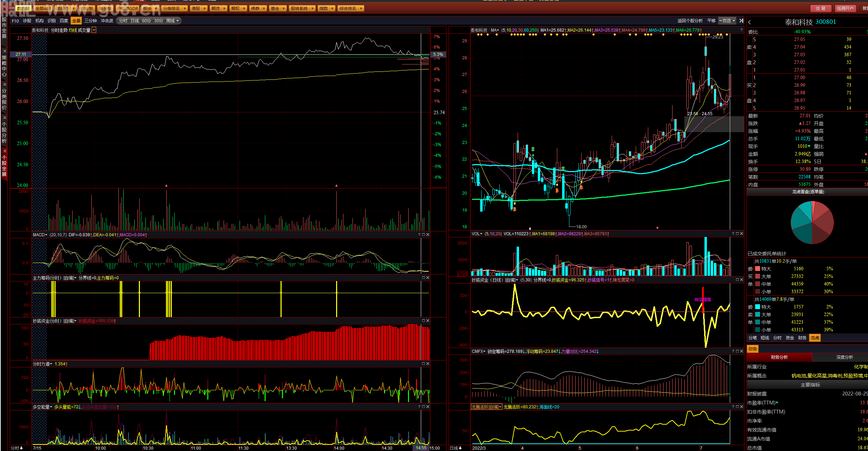Maximize the 抄底资金(分时) panel
This screenshot has width=868, height=451.
click(x=424, y=321)
